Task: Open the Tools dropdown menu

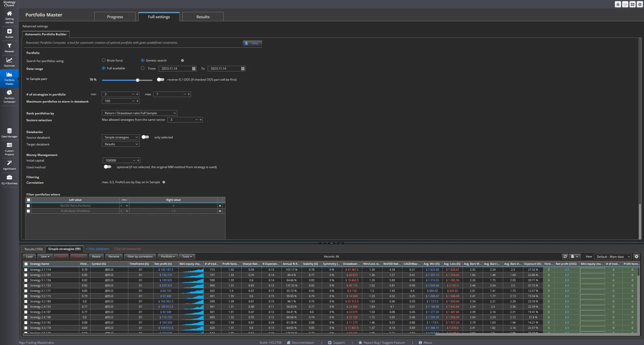Action: [x=187, y=256]
